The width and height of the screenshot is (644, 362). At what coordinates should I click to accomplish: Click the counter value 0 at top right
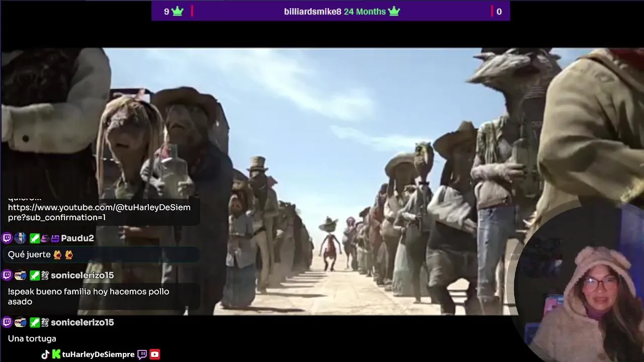point(499,12)
